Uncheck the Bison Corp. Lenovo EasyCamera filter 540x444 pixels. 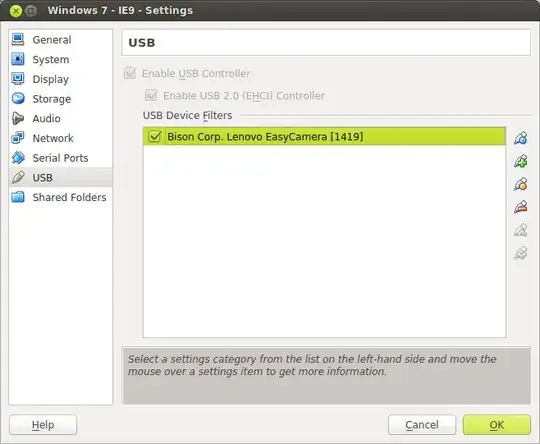155,136
